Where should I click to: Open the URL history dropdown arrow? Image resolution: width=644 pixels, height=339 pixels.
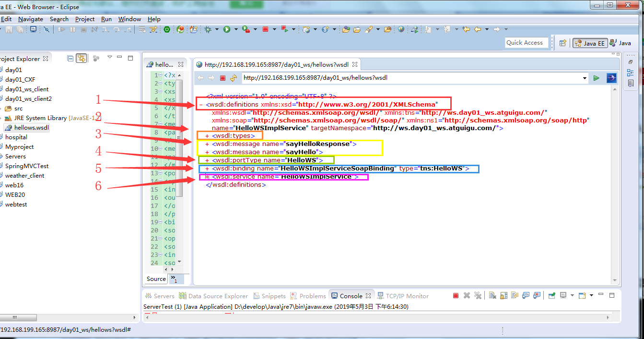point(585,78)
